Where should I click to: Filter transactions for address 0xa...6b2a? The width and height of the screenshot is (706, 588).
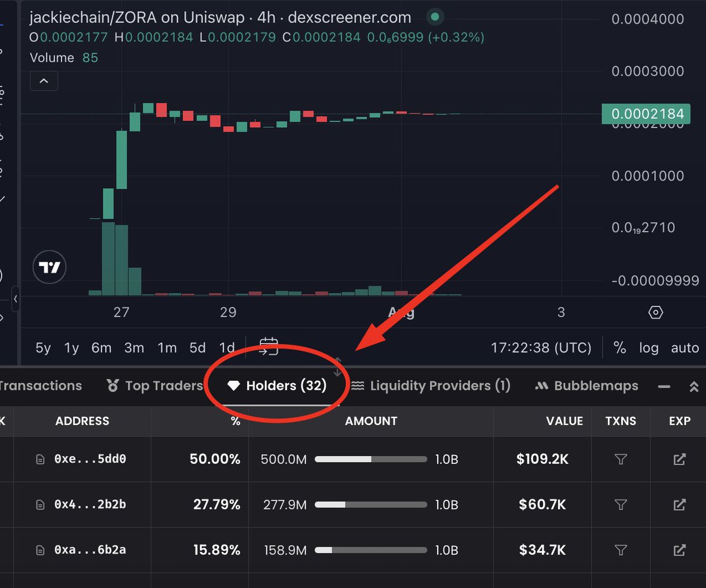click(x=620, y=550)
